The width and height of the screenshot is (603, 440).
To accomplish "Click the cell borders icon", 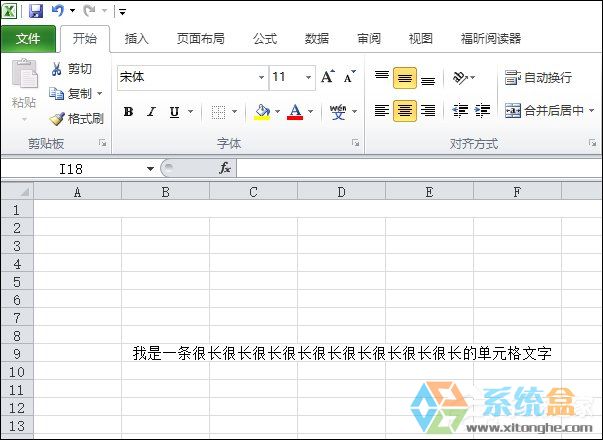I will (x=218, y=112).
